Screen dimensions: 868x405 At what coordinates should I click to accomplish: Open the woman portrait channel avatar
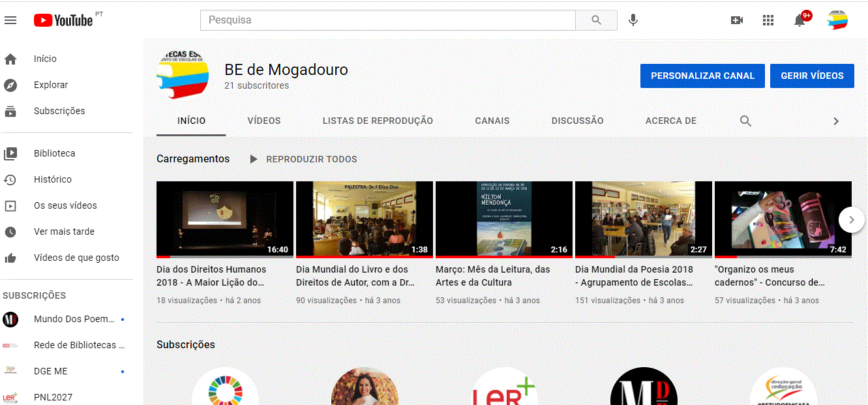click(x=365, y=387)
